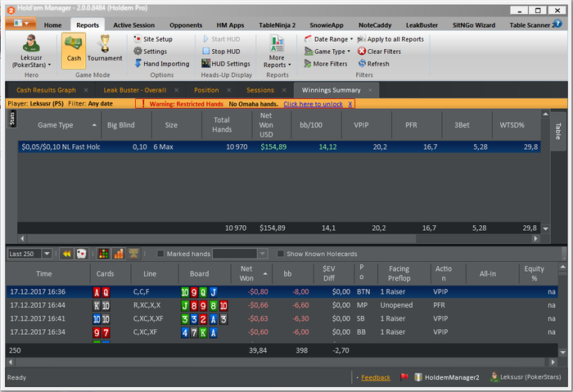573x392 pixels.
Task: Click the 'Click here to unlock' link
Action: (314, 104)
